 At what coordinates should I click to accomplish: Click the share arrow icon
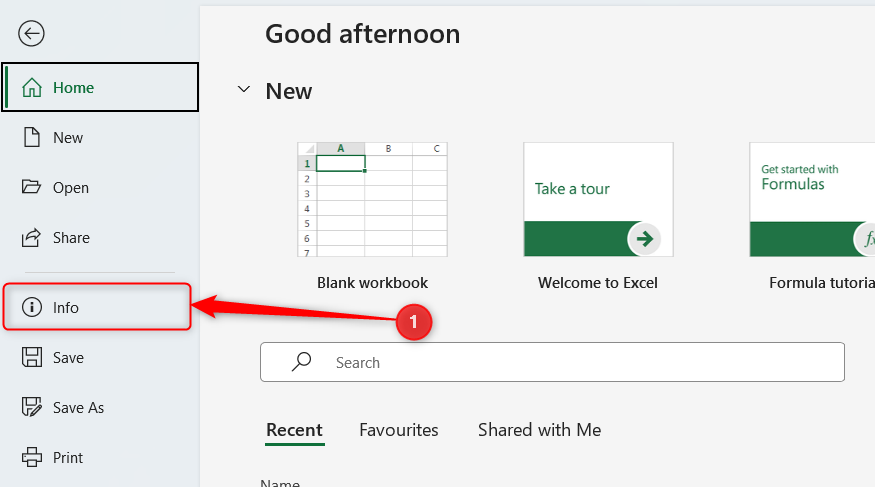point(31,237)
